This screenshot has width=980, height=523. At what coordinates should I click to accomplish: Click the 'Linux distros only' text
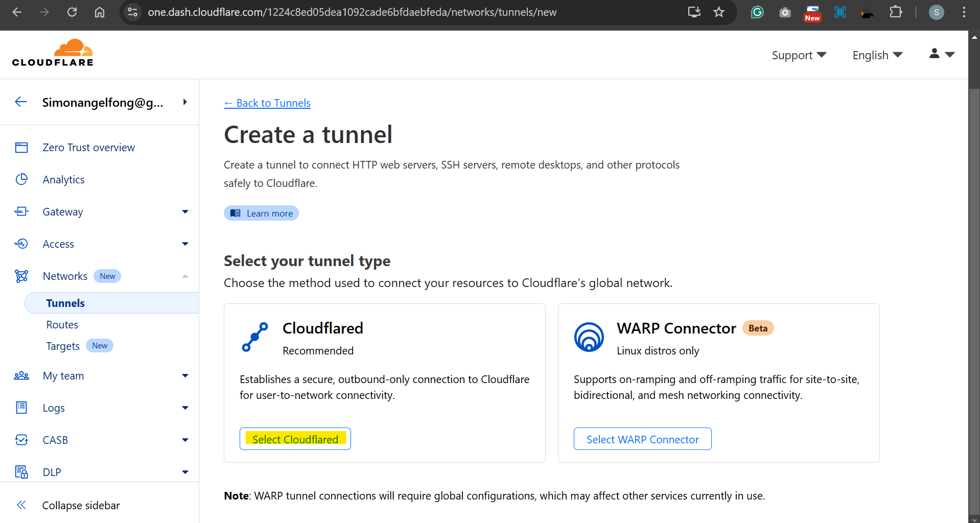coord(658,351)
